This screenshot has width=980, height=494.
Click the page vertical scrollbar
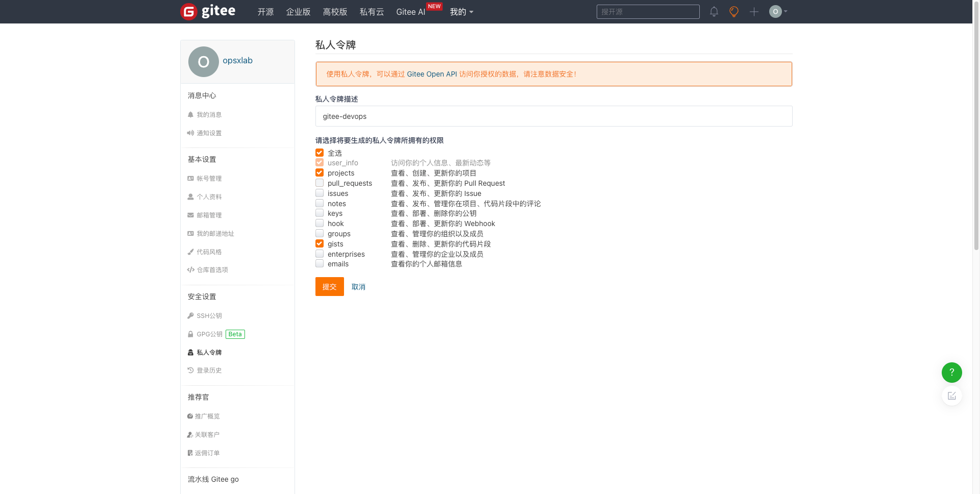976,125
